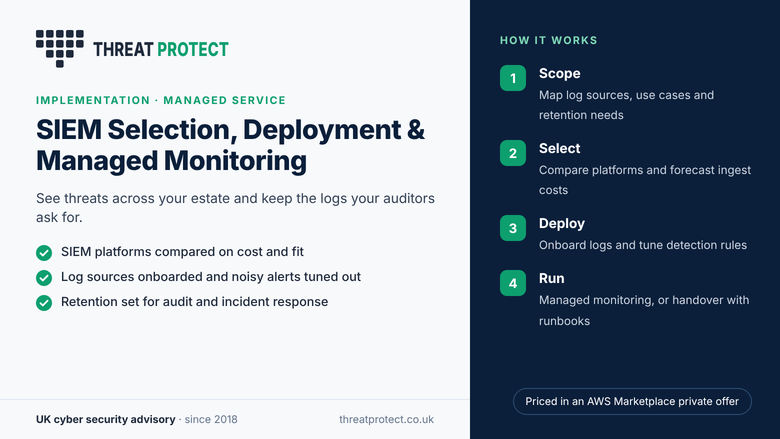780x439 pixels.
Task: Click the AWS Marketplace private offer pill
Action: tap(632, 401)
